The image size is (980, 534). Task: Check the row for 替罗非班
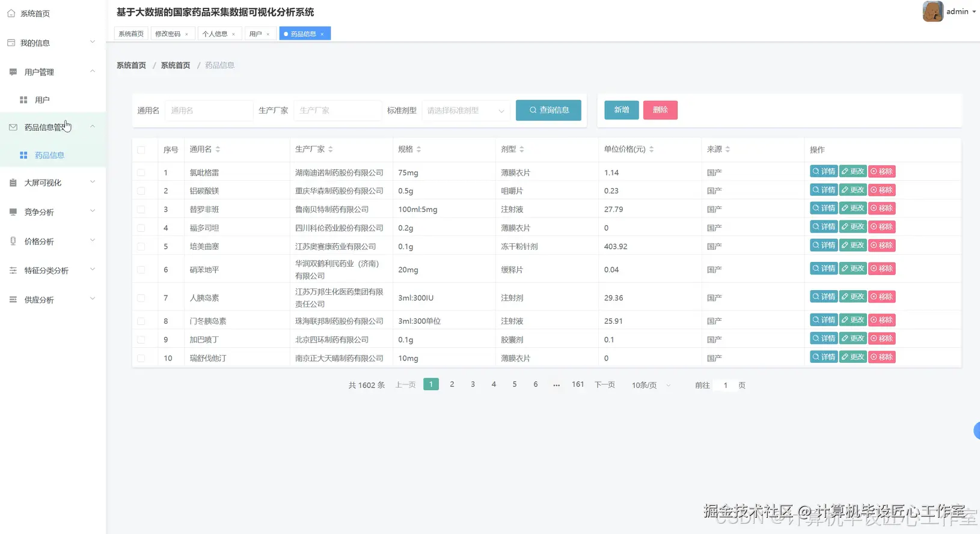pos(141,210)
